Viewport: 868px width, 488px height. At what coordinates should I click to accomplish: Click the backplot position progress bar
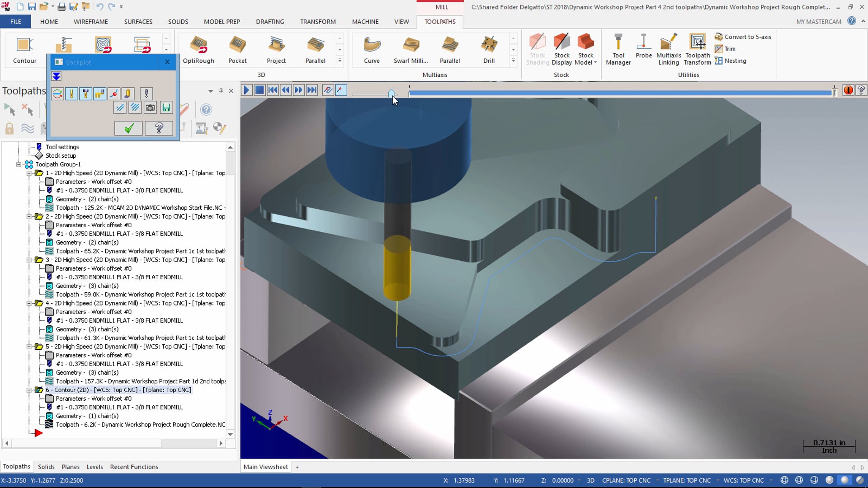coord(620,93)
